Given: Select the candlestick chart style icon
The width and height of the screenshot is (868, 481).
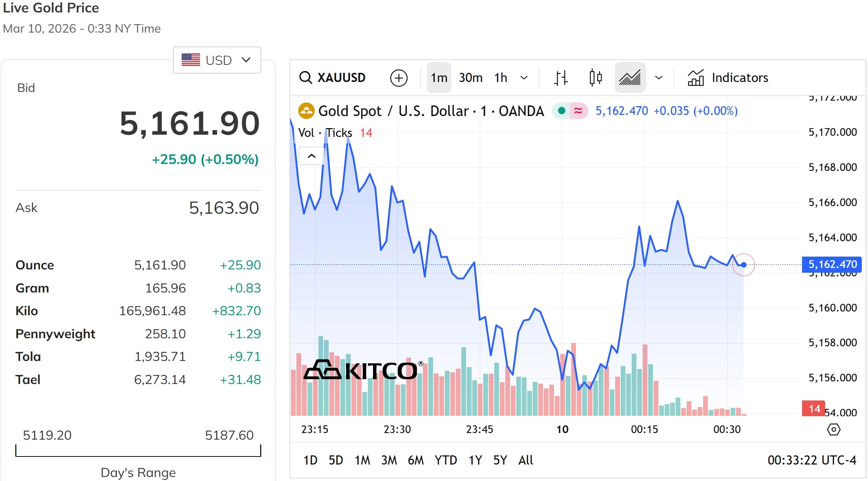Looking at the screenshot, I should (595, 78).
